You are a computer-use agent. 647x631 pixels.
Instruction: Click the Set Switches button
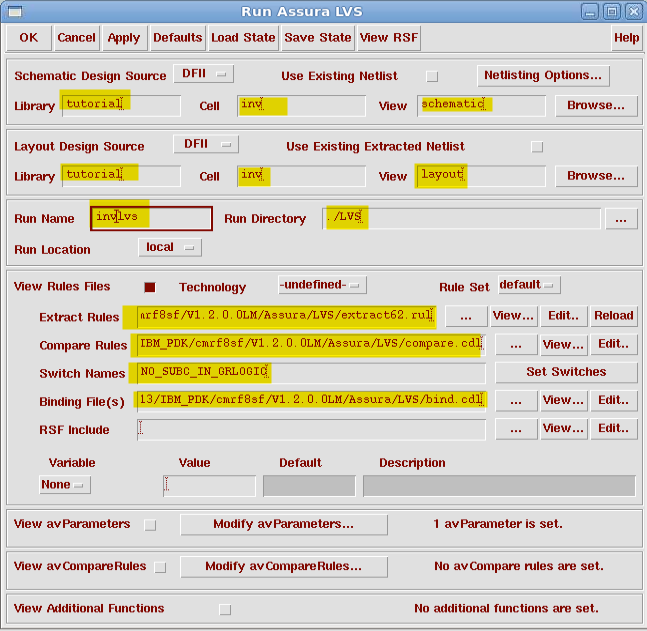coord(565,372)
